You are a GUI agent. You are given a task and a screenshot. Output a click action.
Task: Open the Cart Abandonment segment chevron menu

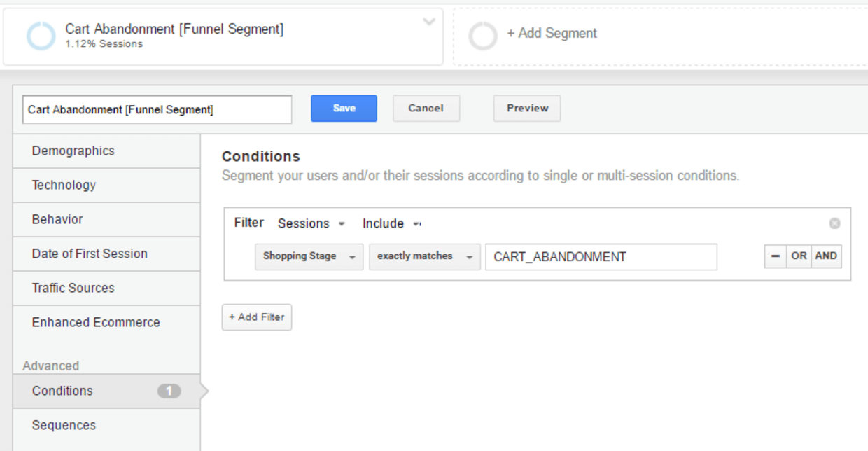[429, 22]
